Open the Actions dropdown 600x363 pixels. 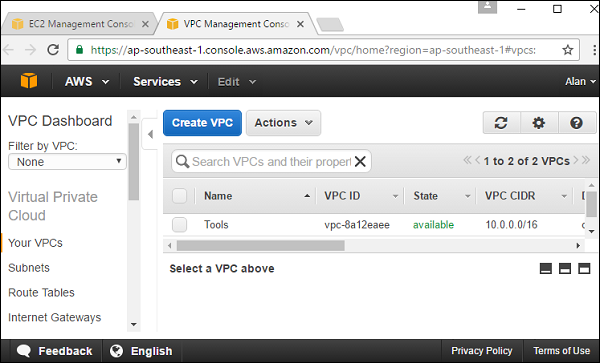[x=284, y=123]
